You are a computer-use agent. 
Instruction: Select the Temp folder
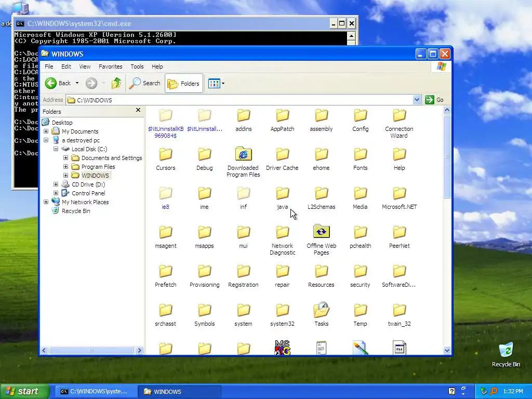pyautogui.click(x=361, y=314)
